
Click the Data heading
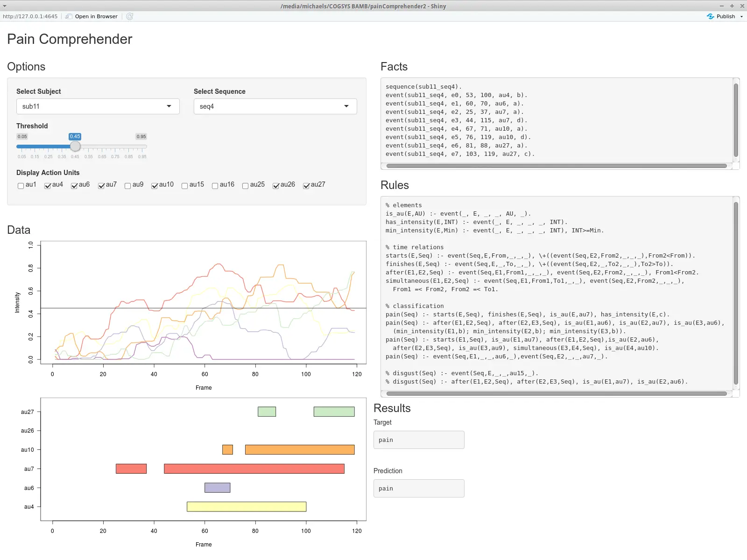click(19, 230)
